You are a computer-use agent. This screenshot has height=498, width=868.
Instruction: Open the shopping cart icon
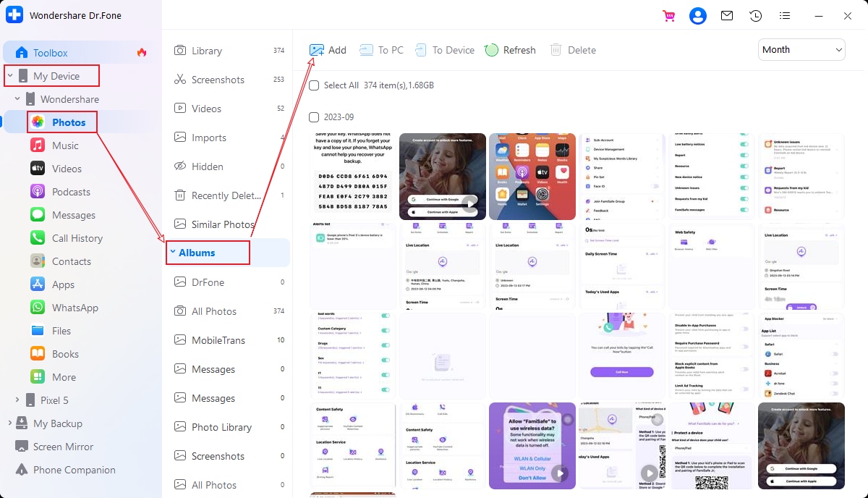(669, 16)
